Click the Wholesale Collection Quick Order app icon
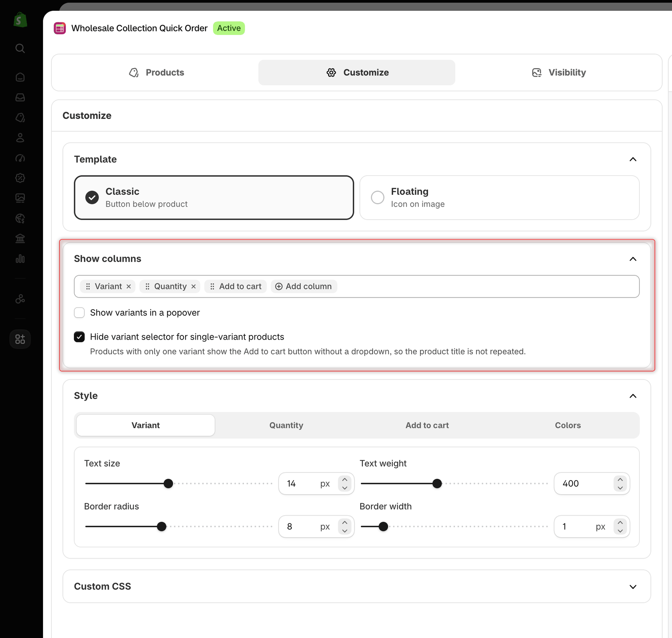 coord(60,28)
